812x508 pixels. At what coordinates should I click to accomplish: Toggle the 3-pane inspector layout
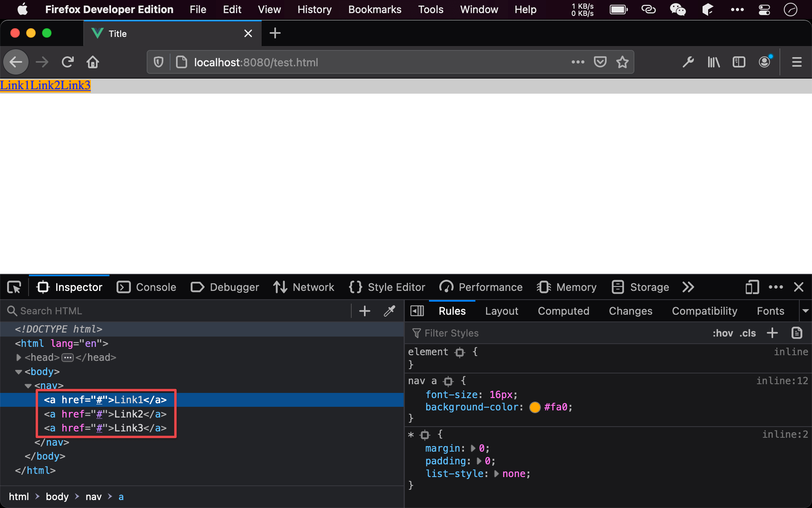click(417, 311)
